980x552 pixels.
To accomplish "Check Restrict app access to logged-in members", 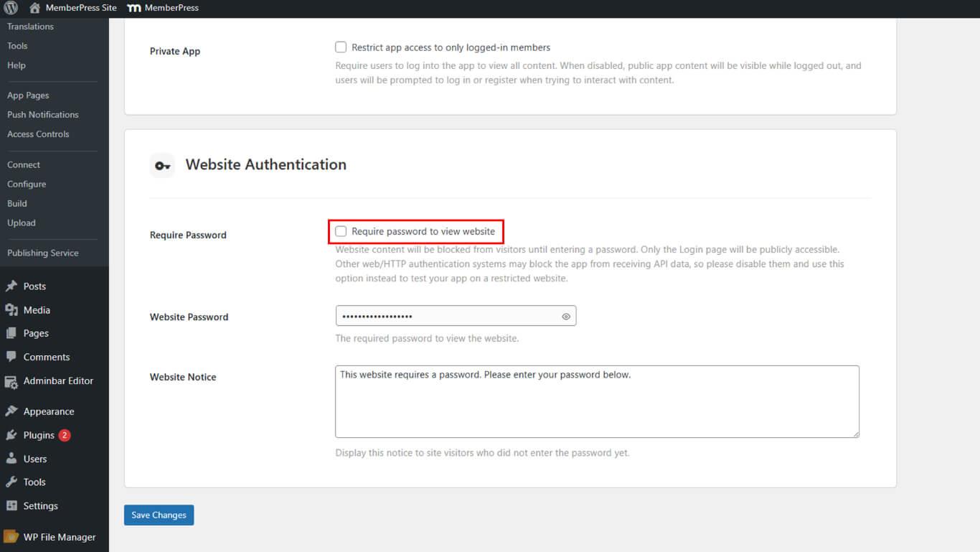I will point(341,47).
